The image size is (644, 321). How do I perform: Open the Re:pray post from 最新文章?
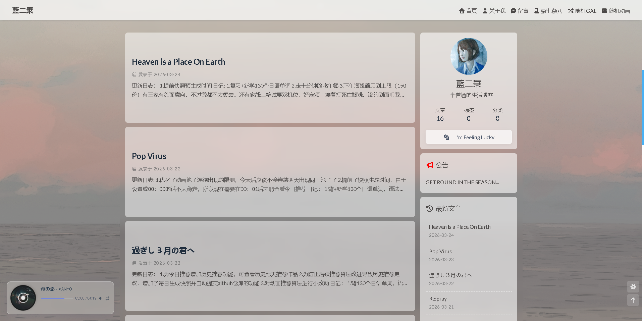click(x=438, y=299)
